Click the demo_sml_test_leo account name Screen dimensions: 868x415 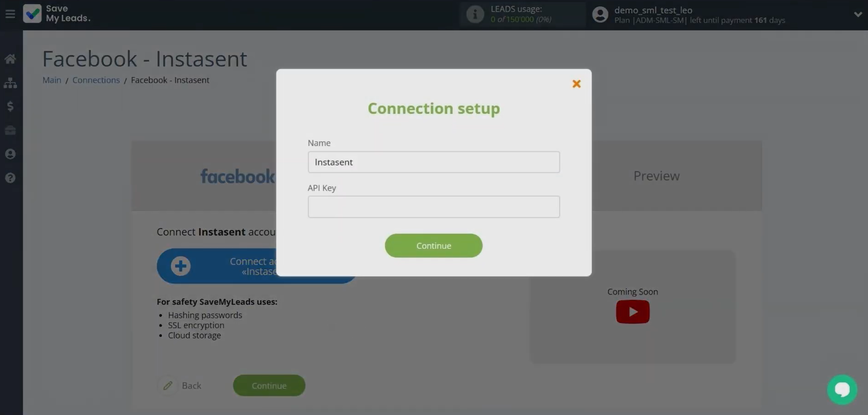pyautogui.click(x=653, y=10)
